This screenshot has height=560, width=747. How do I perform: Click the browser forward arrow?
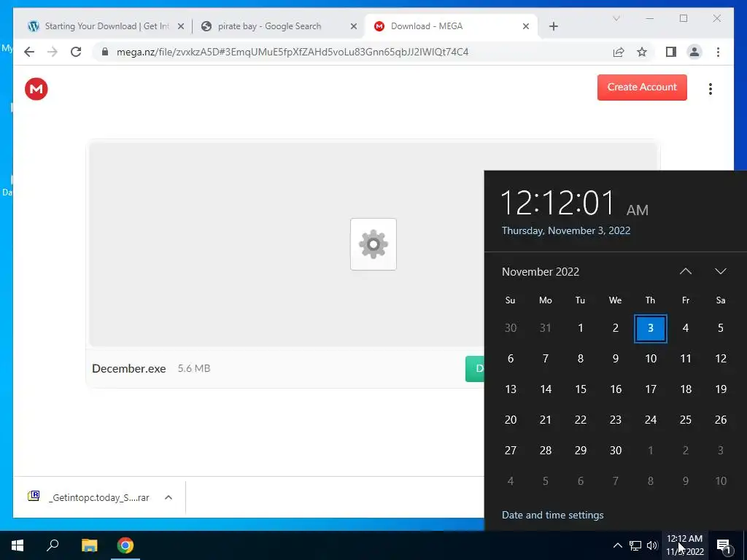point(53,52)
